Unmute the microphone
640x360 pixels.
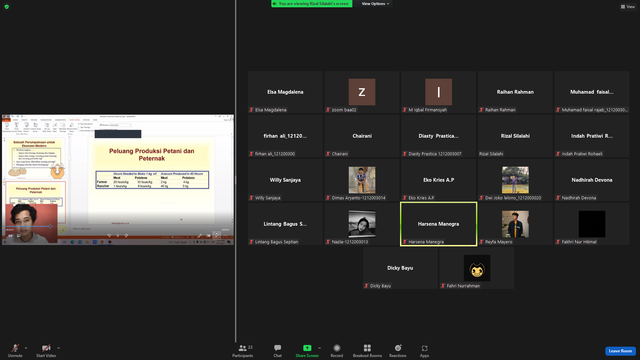click(x=15, y=350)
